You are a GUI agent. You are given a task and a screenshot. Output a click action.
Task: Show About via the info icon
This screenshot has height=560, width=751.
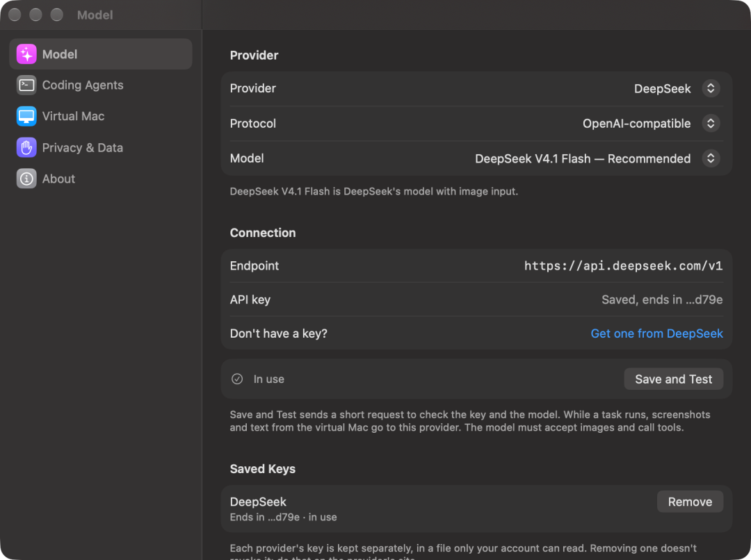(26, 179)
